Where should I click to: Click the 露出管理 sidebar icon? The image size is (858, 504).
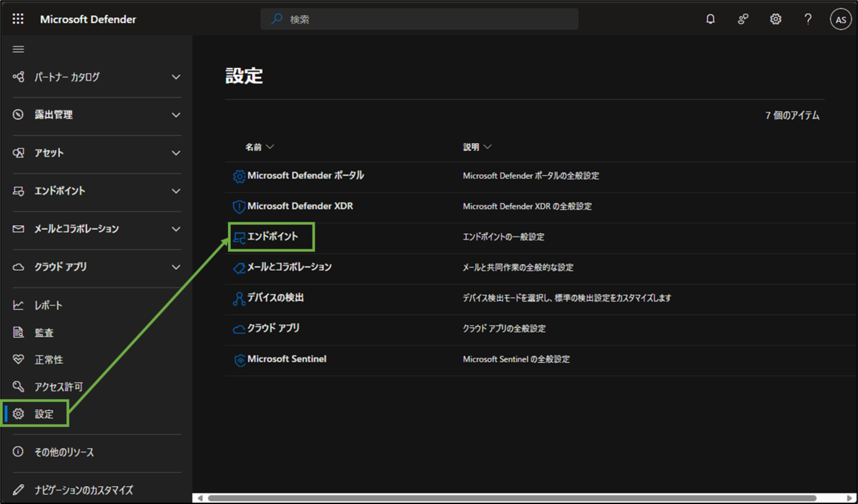tap(19, 114)
